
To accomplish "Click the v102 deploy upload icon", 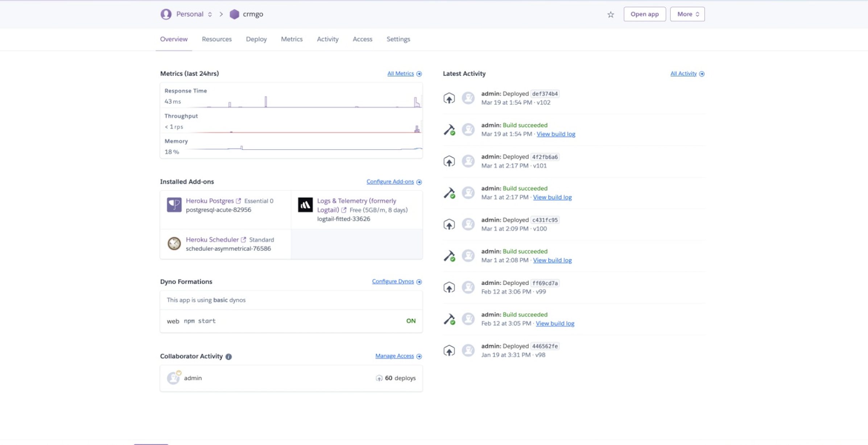I will tap(449, 98).
